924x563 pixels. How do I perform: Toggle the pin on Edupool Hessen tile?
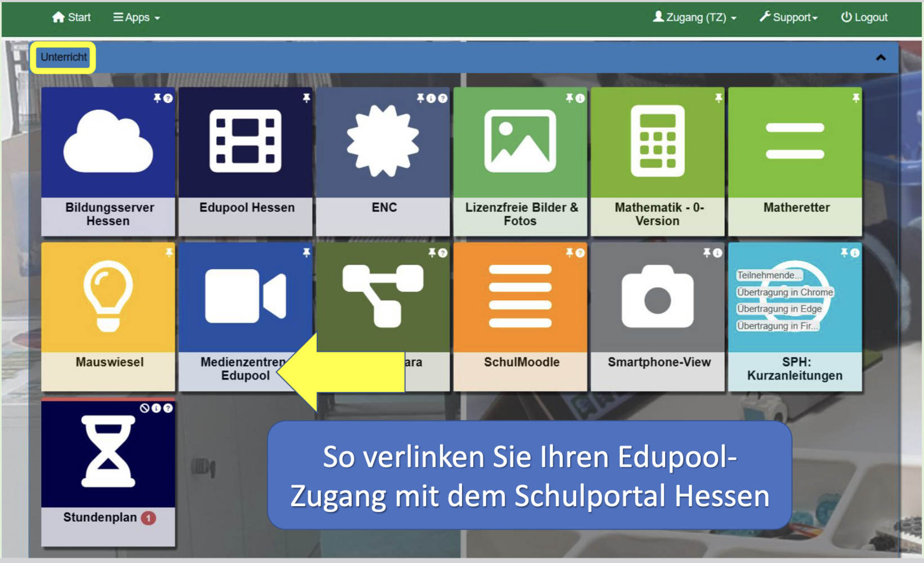coord(306,98)
